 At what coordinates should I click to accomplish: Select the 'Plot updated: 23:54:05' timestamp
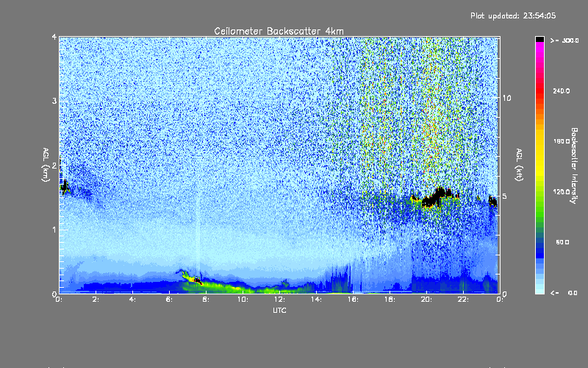(x=513, y=15)
